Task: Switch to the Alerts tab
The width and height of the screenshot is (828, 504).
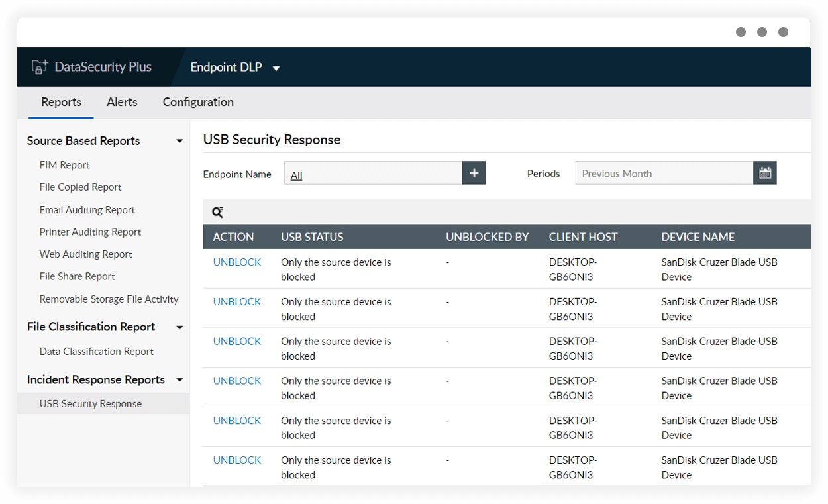Action: (x=122, y=102)
